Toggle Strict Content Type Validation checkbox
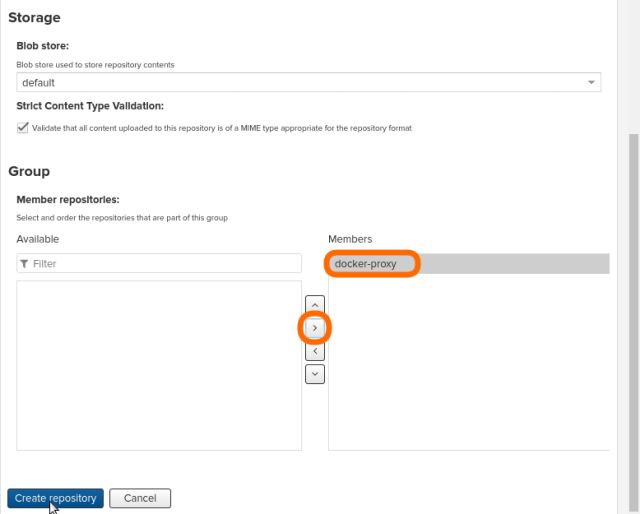The image size is (640, 514). pos(22,127)
